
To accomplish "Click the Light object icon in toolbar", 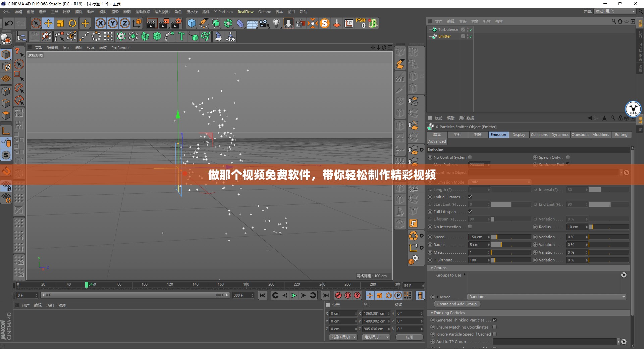I will [276, 23].
